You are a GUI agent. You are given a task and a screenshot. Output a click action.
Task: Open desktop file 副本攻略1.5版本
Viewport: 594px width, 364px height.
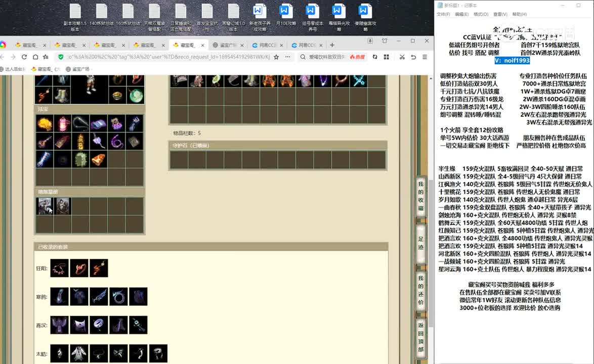tap(75, 17)
